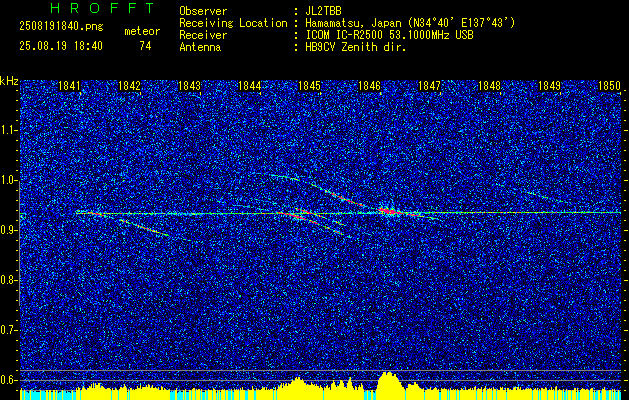Image resolution: width=629 pixels, height=400 pixels.
Task: Click the 0.6 kHz axis label
Action: [8, 380]
